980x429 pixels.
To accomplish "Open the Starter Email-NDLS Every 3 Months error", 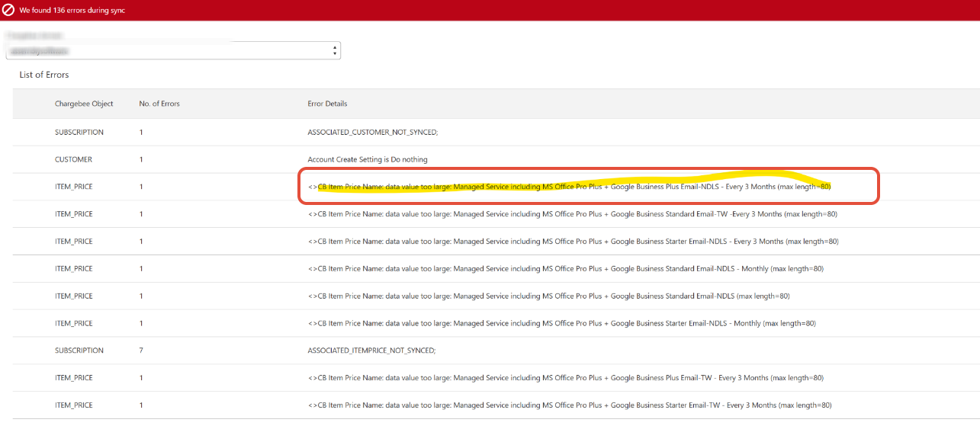I will 573,242.
